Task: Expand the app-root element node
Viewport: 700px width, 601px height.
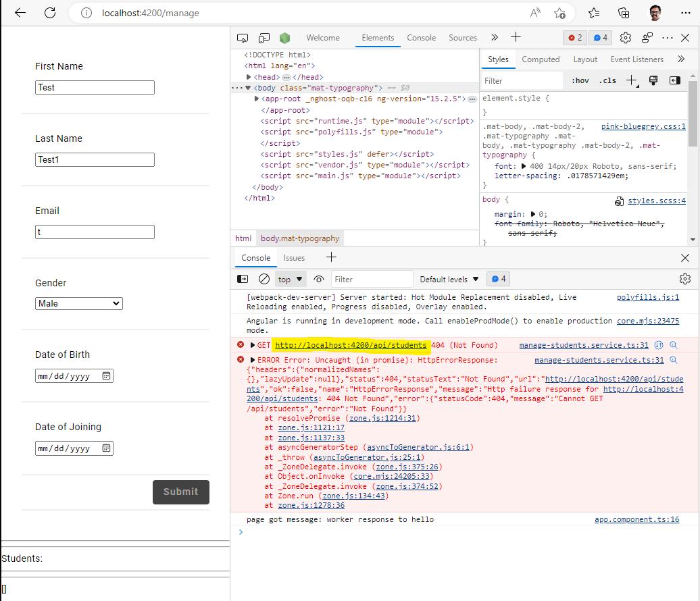Action: tap(256, 99)
